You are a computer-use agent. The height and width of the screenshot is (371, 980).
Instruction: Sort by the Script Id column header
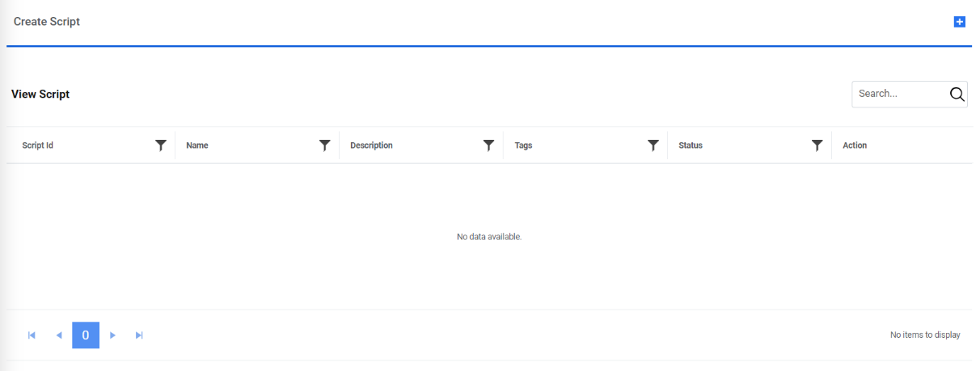coord(38,145)
